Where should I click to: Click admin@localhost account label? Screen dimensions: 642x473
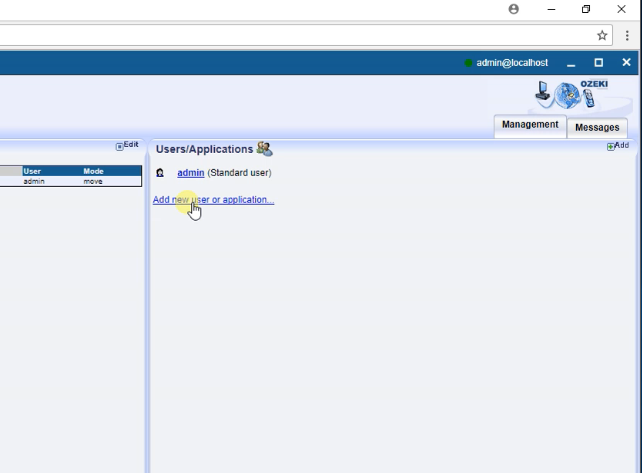(x=512, y=63)
